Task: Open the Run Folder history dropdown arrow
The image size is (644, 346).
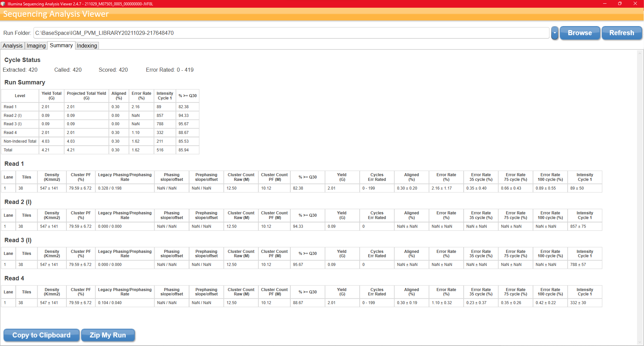Action: coord(555,33)
